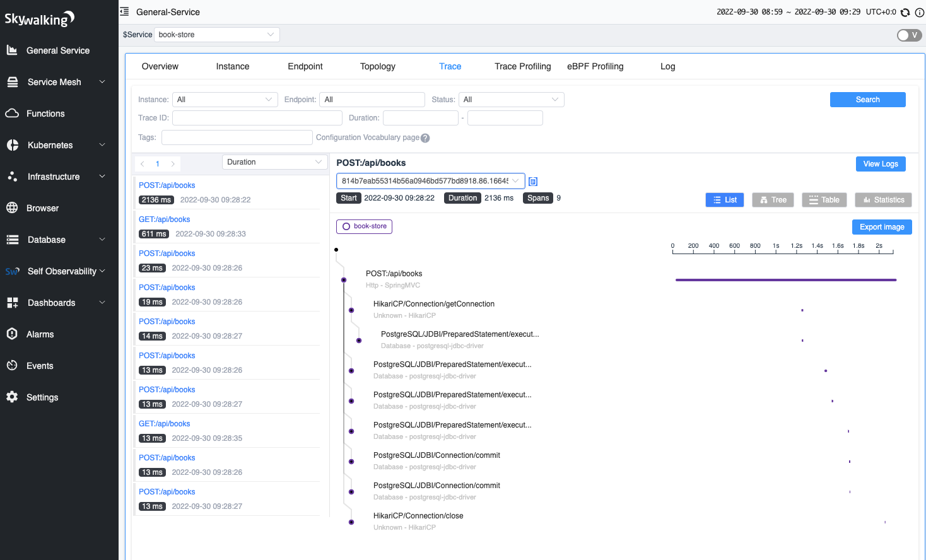Open the tags configuration help icon
The height and width of the screenshot is (560, 926).
click(425, 138)
